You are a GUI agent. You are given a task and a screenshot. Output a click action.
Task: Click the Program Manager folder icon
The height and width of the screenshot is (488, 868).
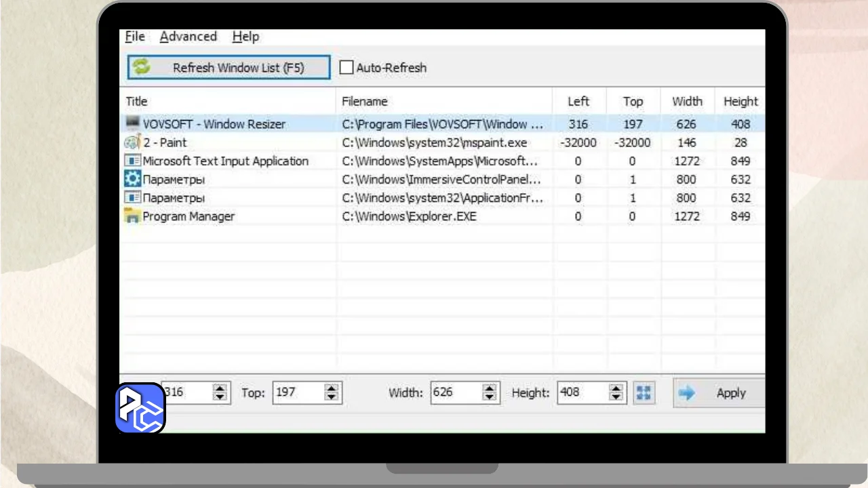[132, 216]
